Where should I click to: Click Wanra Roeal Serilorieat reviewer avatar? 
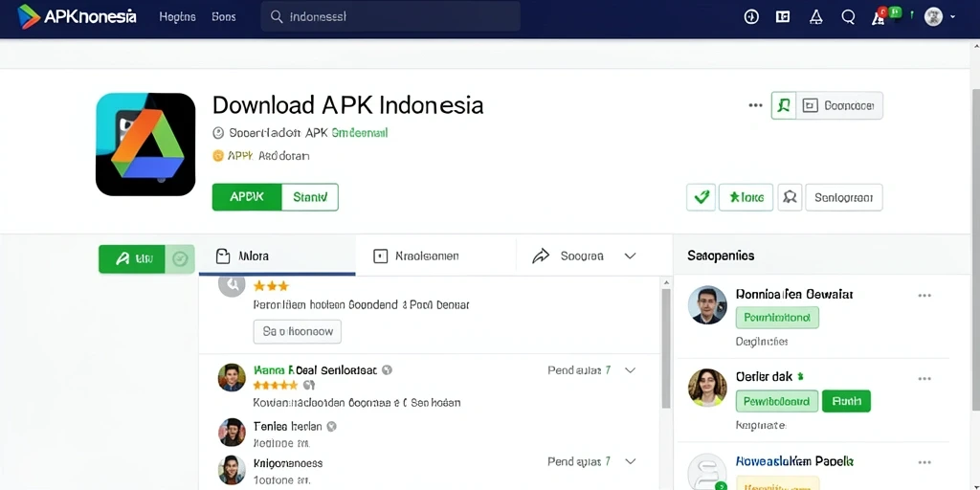(x=232, y=377)
